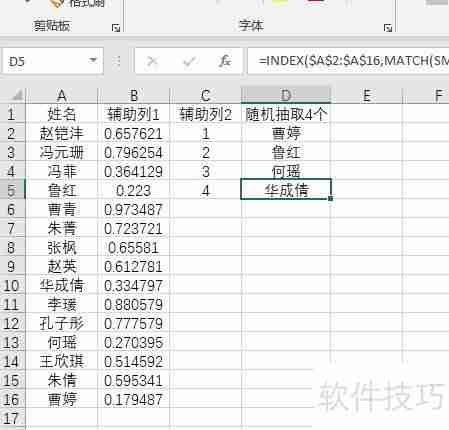Select the cell containing 冯菲
This screenshot has width=449, height=430.
[x=62, y=172]
